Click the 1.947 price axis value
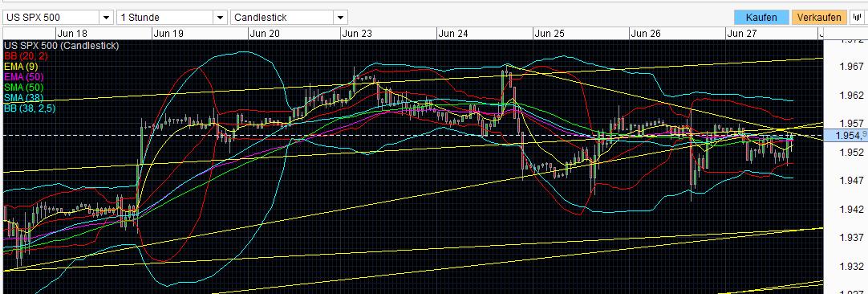Viewport: 868px width, 294px height. click(x=851, y=180)
